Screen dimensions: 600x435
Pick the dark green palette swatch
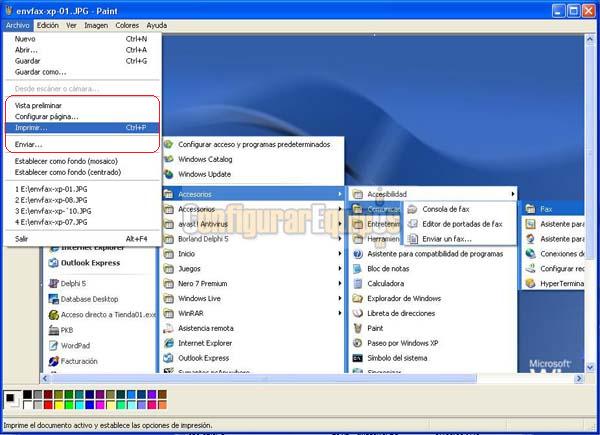pos(69,394)
